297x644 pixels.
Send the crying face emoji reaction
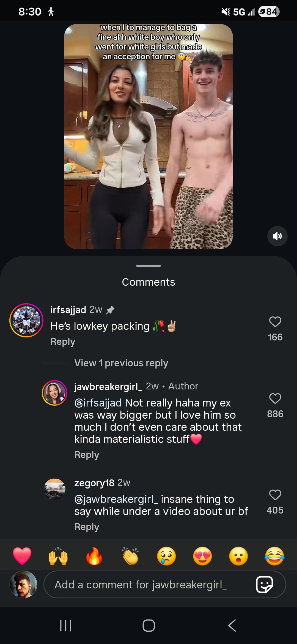166,556
